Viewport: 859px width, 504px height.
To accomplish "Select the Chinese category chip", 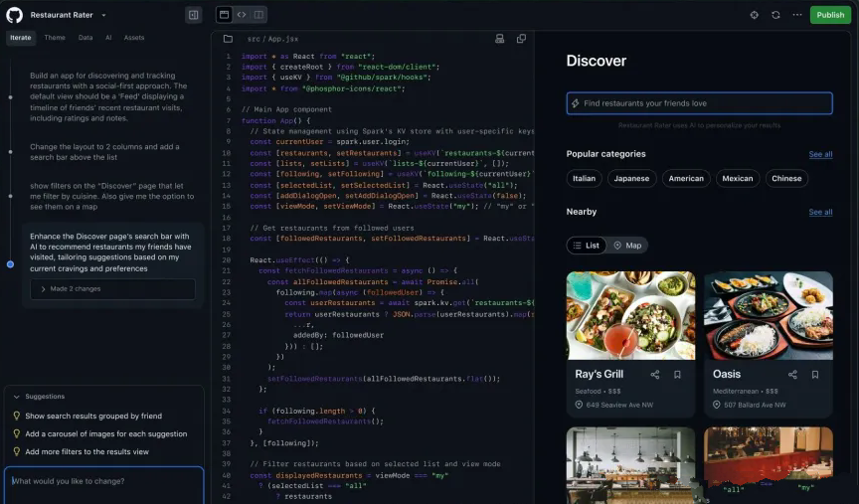I will [786, 179].
